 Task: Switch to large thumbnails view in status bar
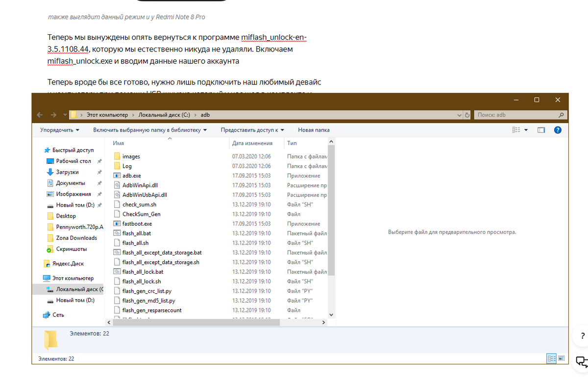(x=562, y=358)
